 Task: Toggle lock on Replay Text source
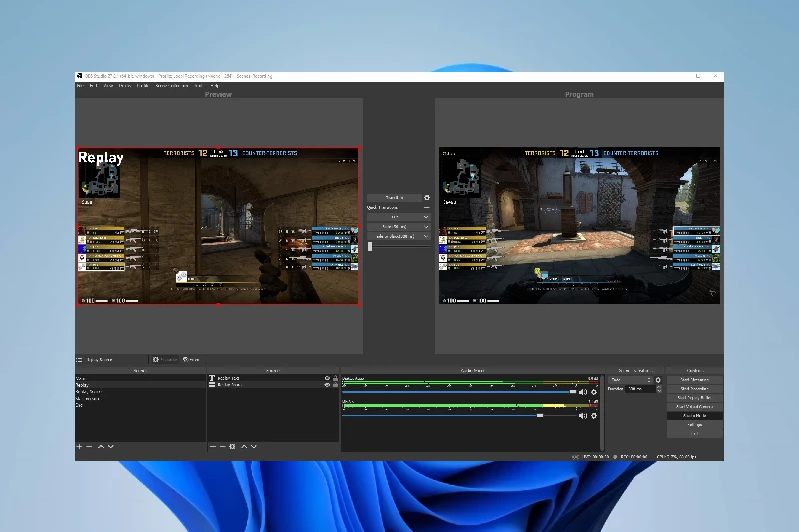tap(335, 378)
